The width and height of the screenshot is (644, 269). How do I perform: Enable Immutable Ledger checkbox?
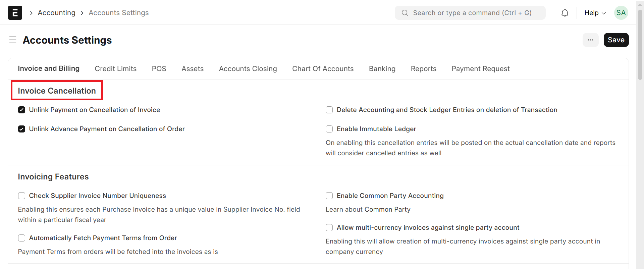[x=329, y=129]
